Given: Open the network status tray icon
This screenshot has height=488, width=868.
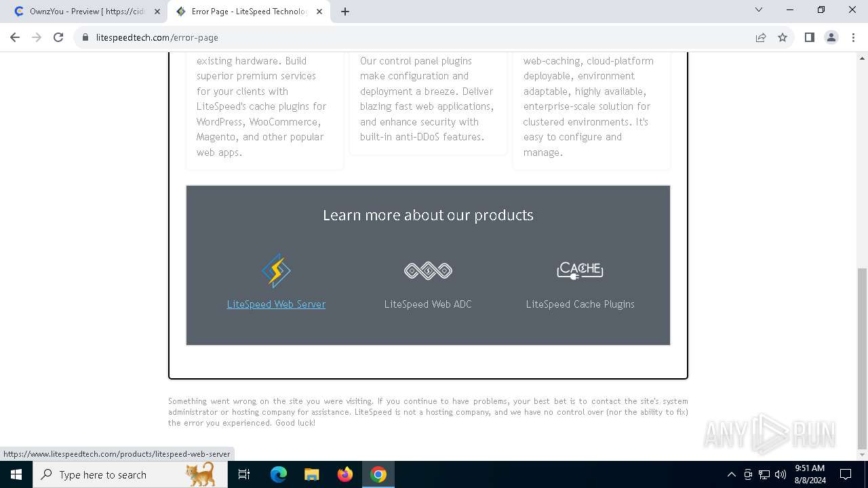Looking at the screenshot, I should pyautogui.click(x=764, y=474).
